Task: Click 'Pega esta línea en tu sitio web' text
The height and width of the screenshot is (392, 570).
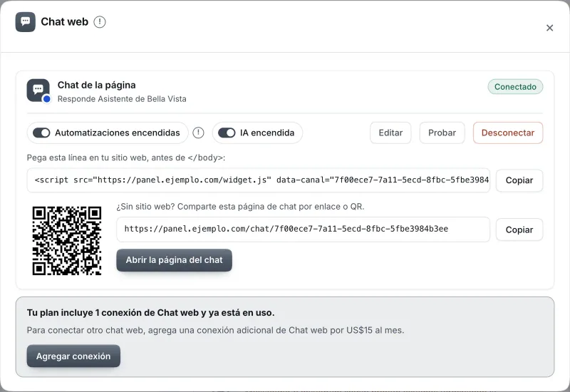Action: 126,158
